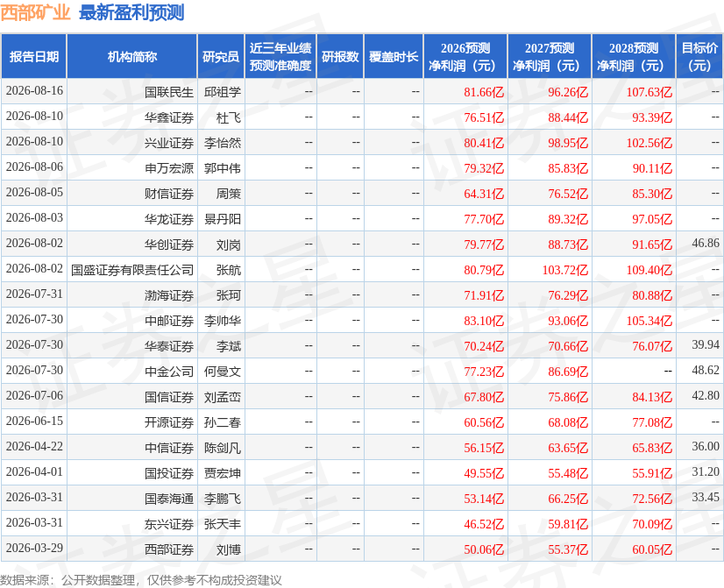Screen dimensions: 724x588
Task: Click the date 2026-06-15
Action: (35, 421)
